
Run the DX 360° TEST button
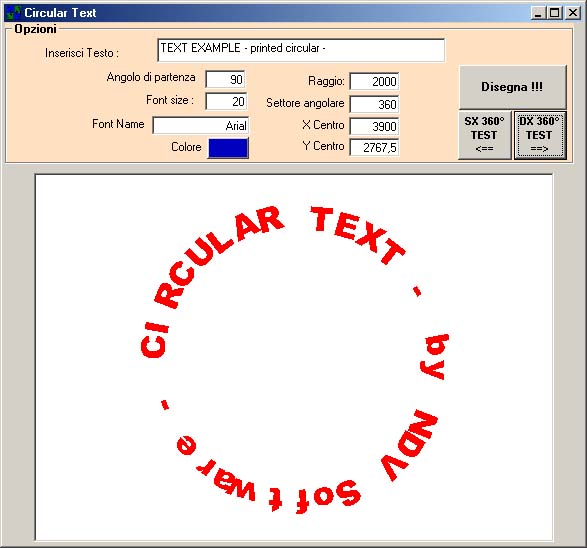(x=539, y=135)
